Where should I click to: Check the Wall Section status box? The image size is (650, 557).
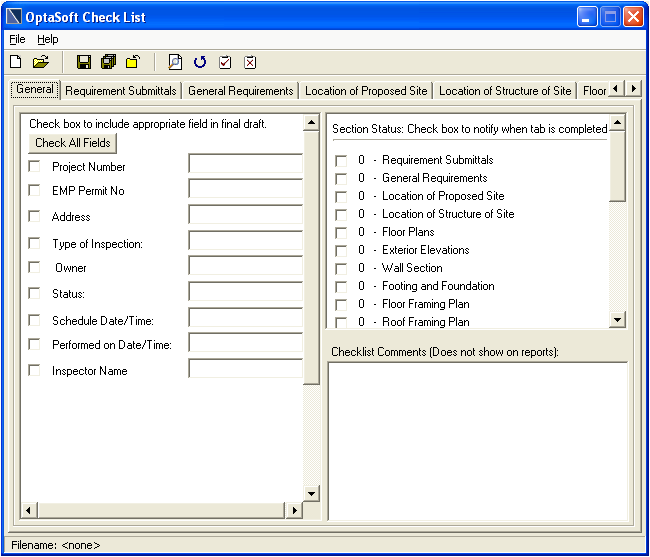[x=341, y=269]
